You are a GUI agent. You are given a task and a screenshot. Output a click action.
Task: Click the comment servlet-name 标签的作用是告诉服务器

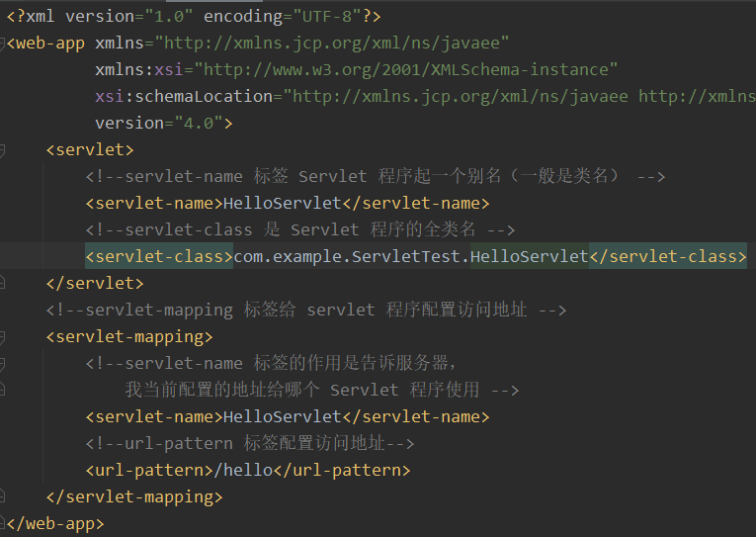click(x=271, y=363)
